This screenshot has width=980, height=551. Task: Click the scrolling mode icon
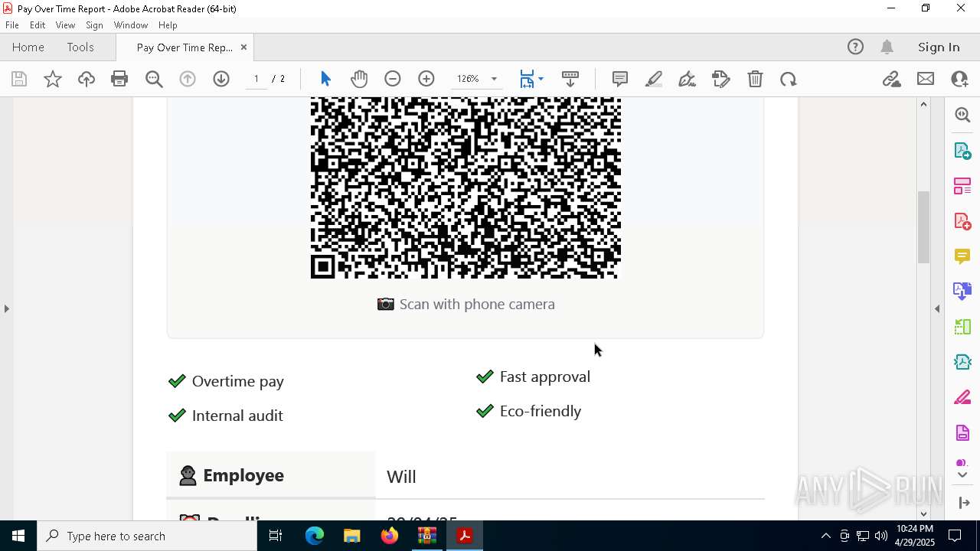pyautogui.click(x=570, y=79)
